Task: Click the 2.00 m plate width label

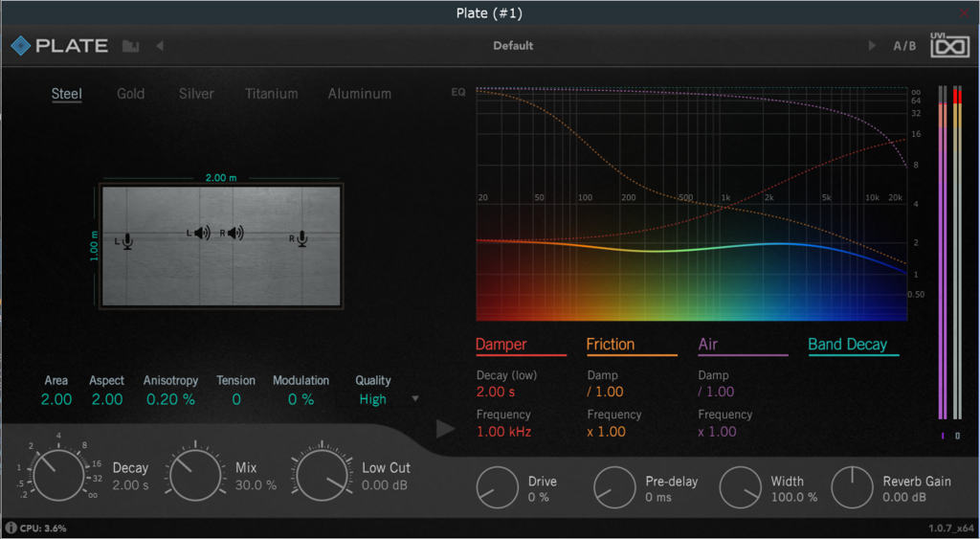Action: point(221,177)
